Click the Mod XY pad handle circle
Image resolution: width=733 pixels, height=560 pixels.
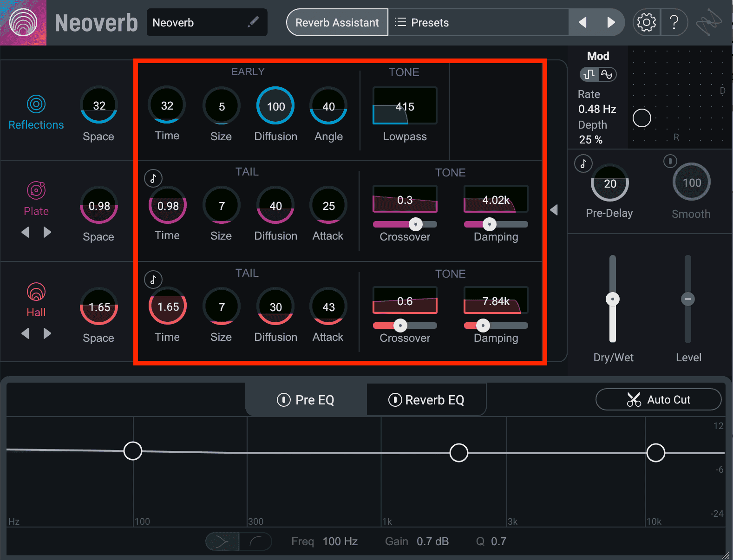click(x=642, y=118)
